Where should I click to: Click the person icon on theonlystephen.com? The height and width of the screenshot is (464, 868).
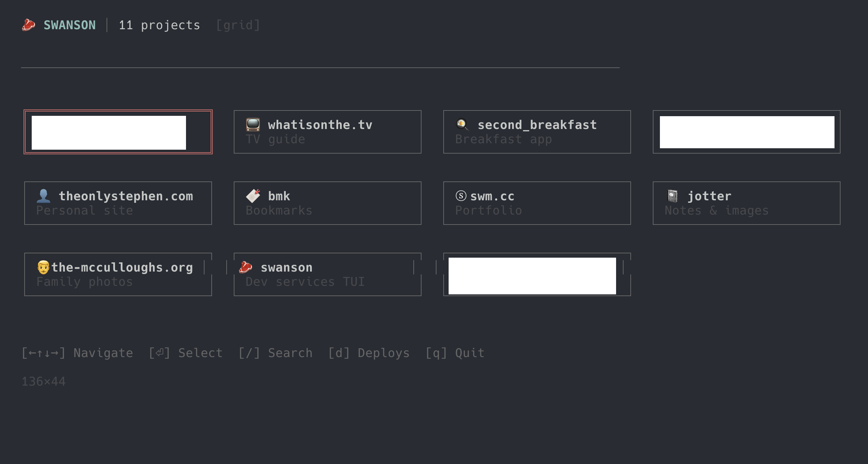(x=43, y=196)
